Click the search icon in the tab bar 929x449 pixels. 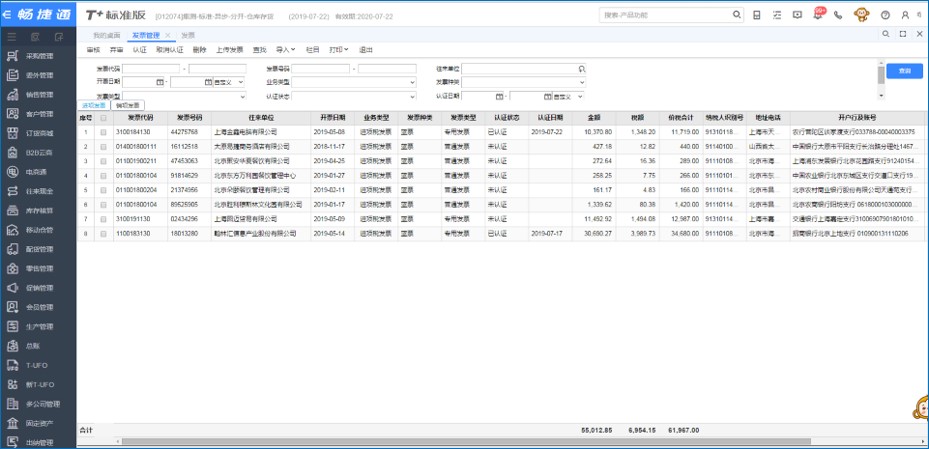point(886,34)
